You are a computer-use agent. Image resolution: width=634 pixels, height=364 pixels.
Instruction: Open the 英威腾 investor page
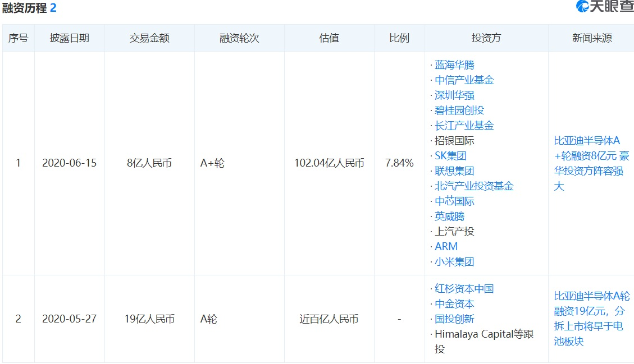(x=449, y=216)
